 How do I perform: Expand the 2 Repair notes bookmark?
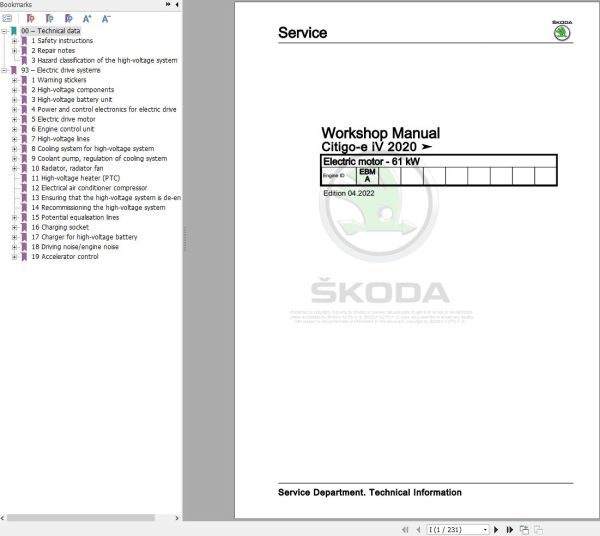click(x=15, y=51)
